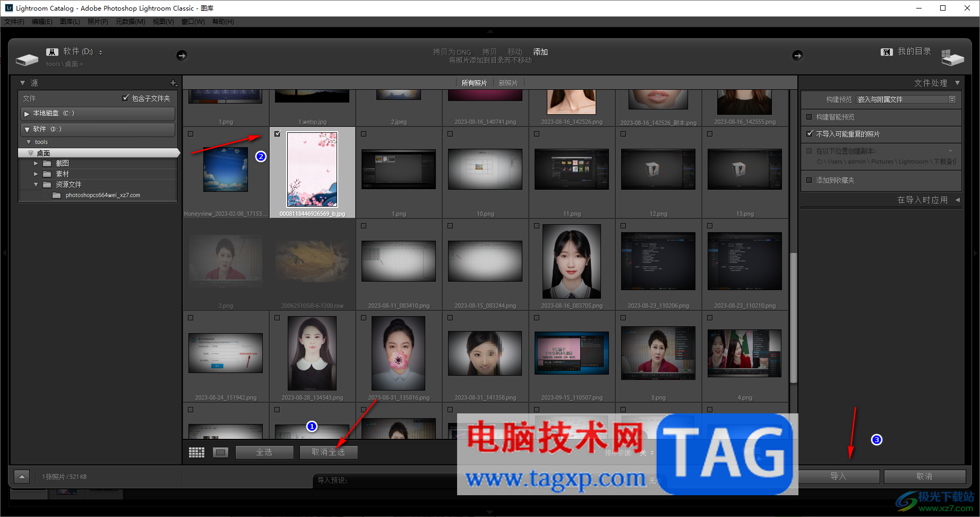Viewport: 980px width, 517px height.
Task: Choose the 拷贝为 DNG import mode
Action: tap(452, 52)
